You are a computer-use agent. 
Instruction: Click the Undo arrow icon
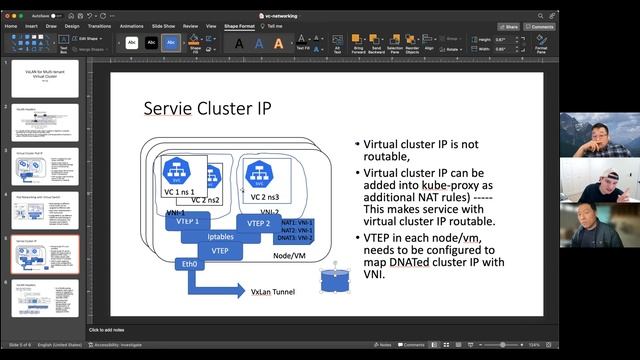coord(89,16)
